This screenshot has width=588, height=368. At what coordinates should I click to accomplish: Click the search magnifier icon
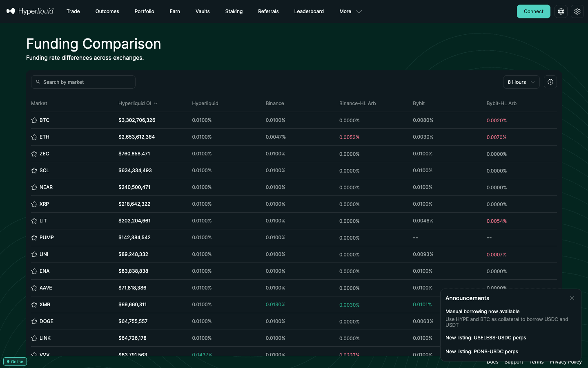[38, 82]
